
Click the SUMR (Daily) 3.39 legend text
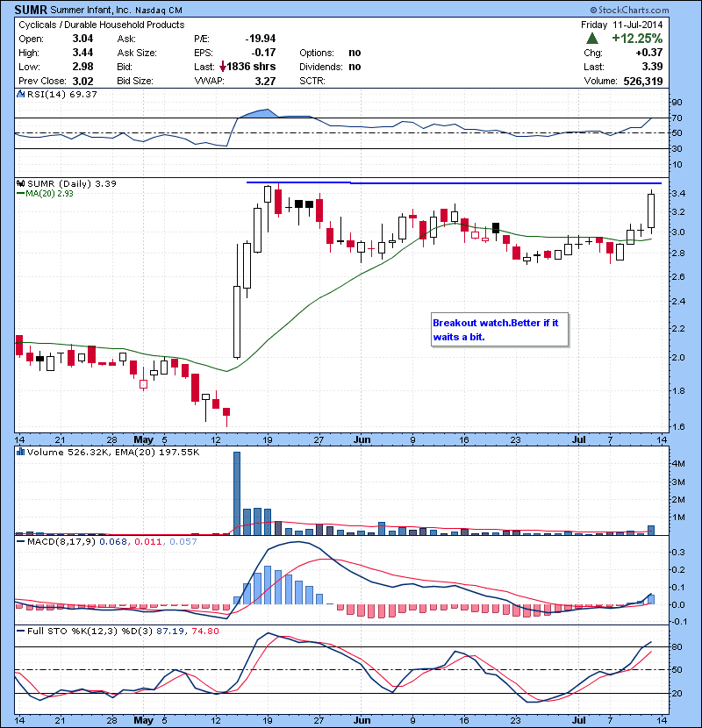tap(72, 184)
